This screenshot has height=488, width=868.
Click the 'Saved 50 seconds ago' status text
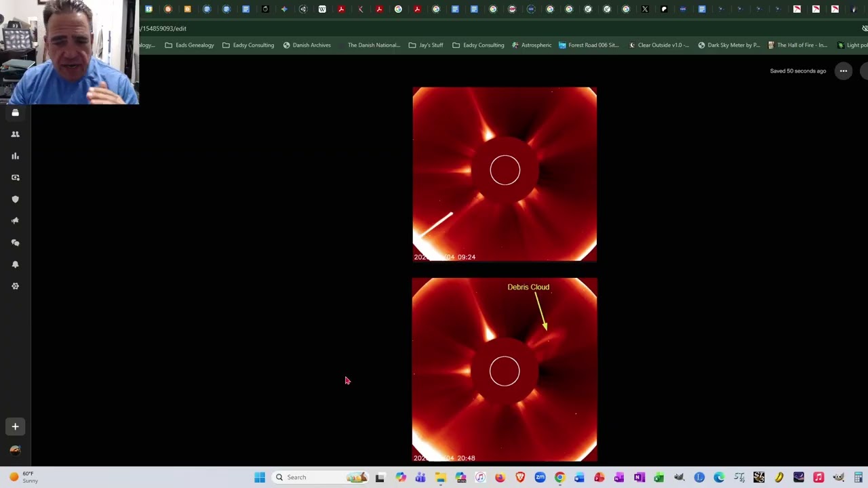797,71
